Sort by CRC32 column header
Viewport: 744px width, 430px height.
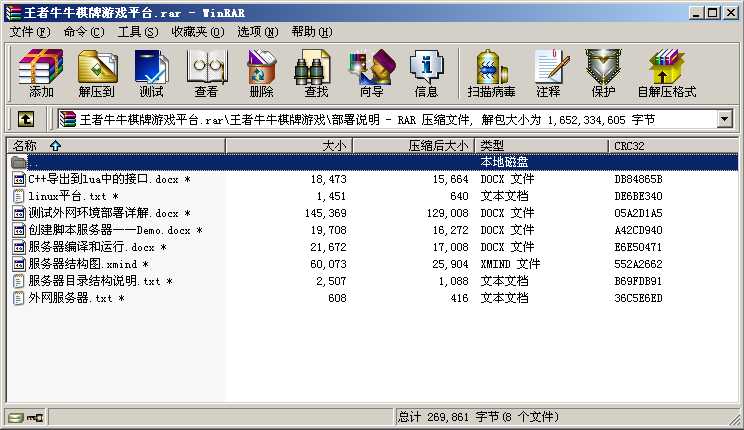pos(673,146)
